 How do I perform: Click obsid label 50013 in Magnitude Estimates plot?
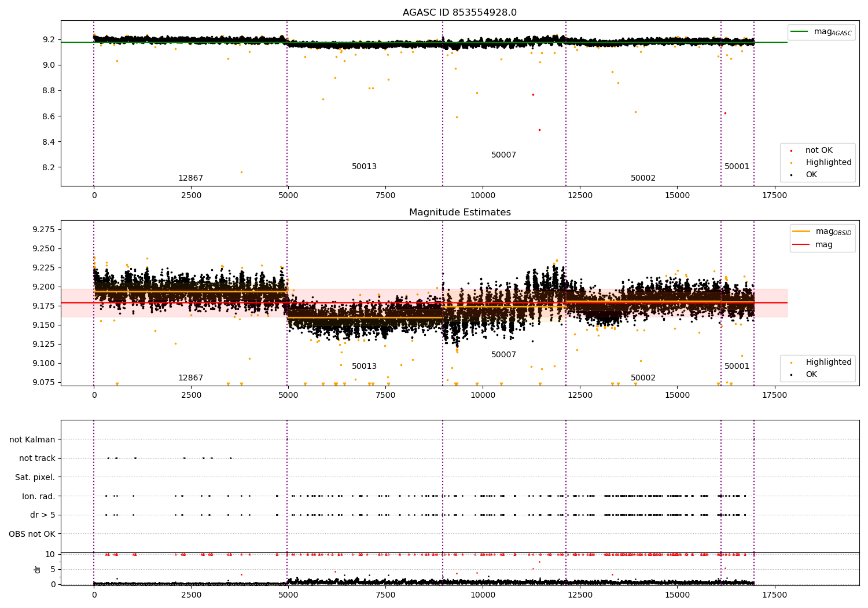[364, 367]
